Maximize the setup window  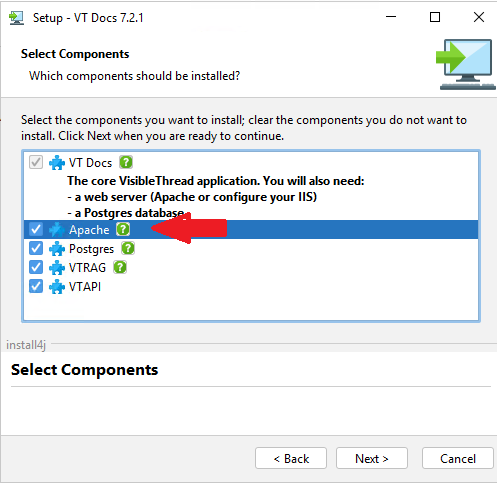[435, 17]
